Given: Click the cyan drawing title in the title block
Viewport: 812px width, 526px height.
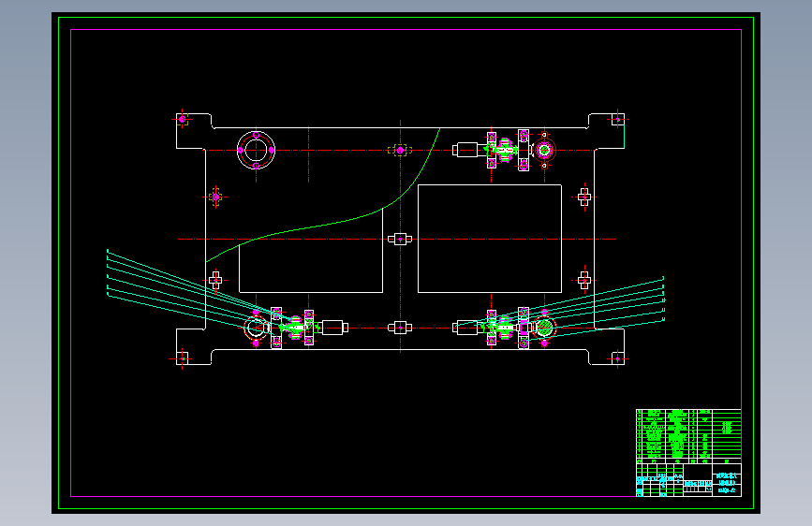Looking at the screenshot, I should pos(727,483).
